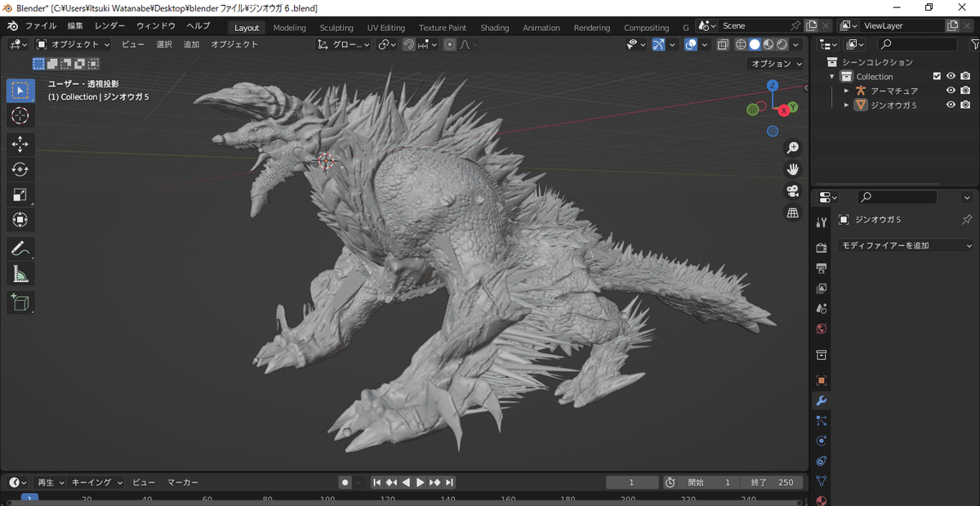Open the Tool properties tab

click(x=822, y=223)
